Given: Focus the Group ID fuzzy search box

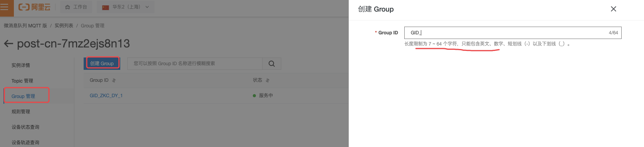Looking at the screenshot, I should click(x=195, y=64).
